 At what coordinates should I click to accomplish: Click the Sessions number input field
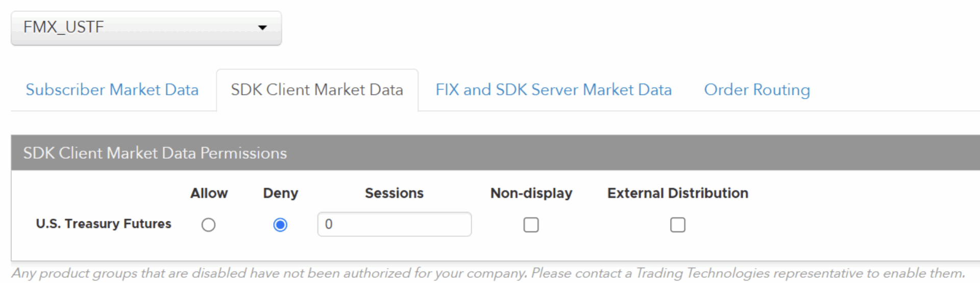(394, 224)
